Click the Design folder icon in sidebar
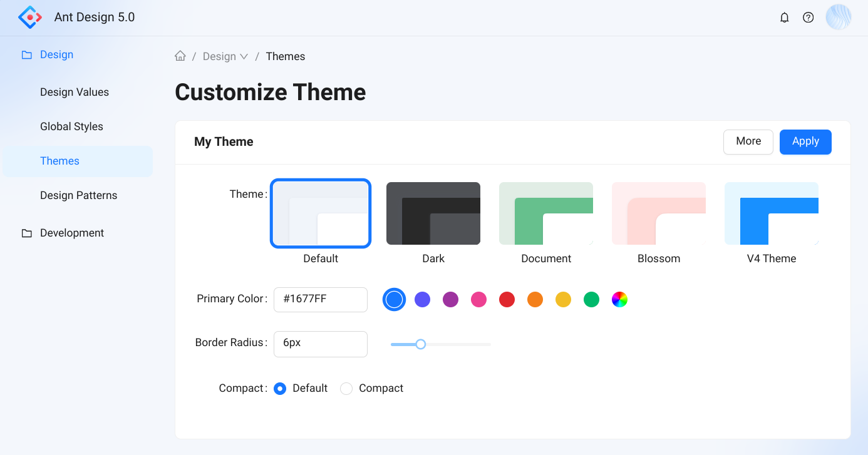868x455 pixels. (26, 55)
